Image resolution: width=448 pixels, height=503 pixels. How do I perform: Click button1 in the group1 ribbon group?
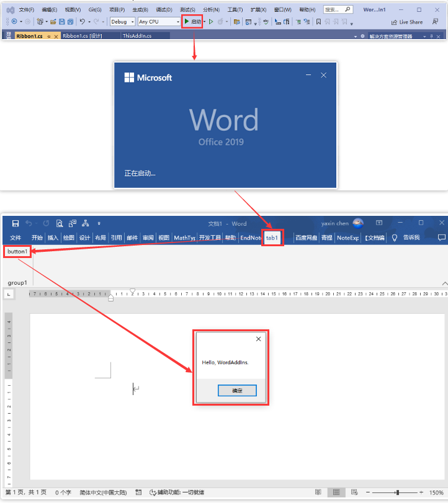(17, 252)
